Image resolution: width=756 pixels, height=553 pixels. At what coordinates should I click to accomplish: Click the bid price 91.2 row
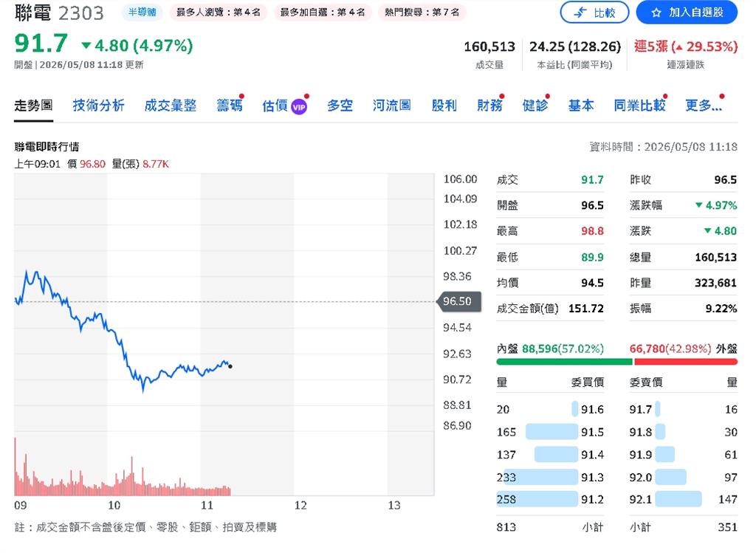(x=549, y=499)
